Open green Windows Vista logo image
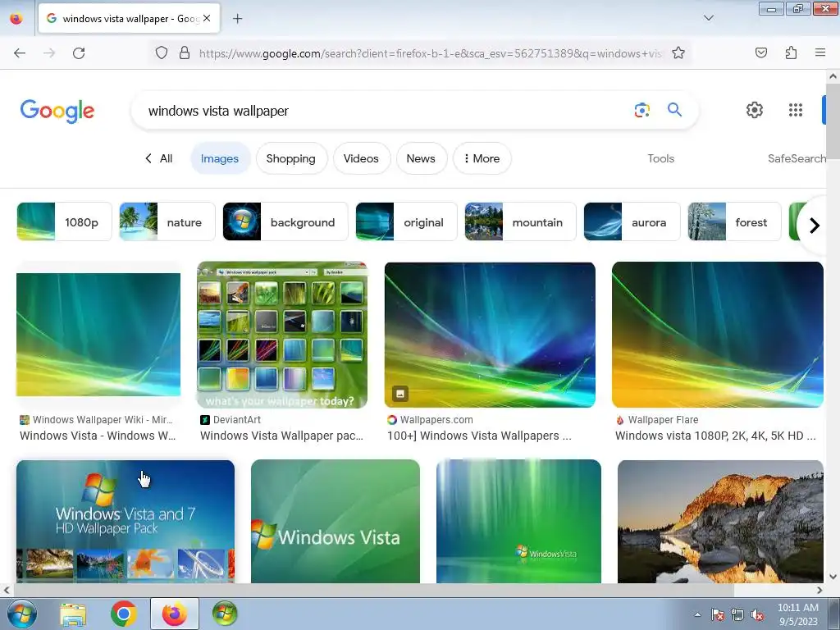The image size is (840, 630). [x=336, y=521]
